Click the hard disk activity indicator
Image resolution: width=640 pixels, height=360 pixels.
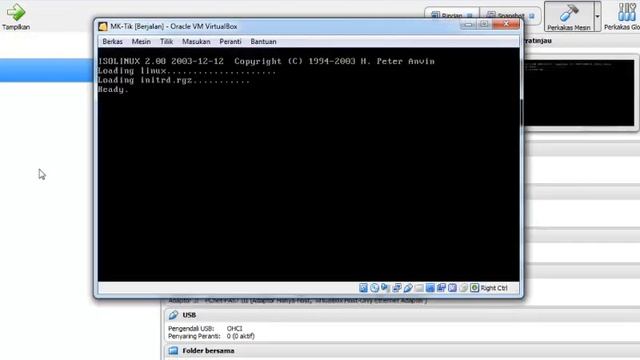pyautogui.click(x=363, y=288)
